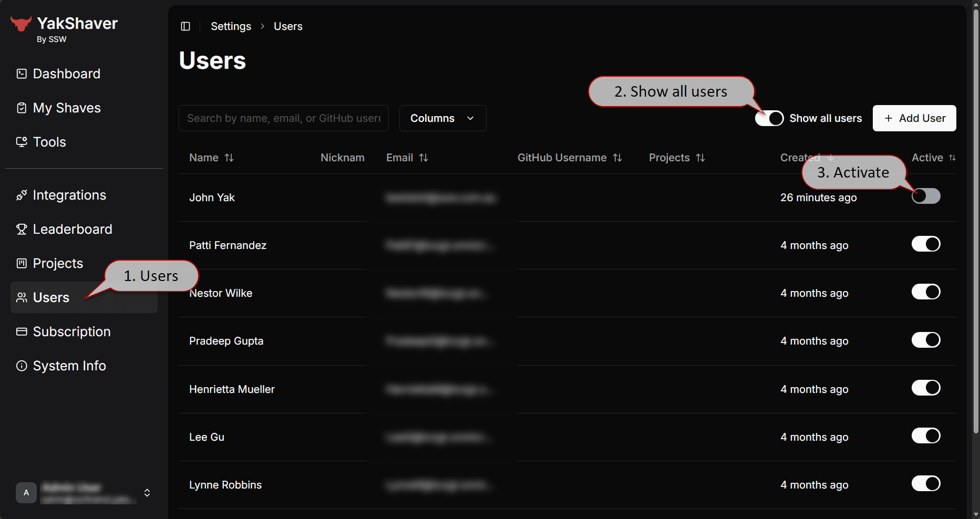Image resolution: width=980 pixels, height=519 pixels.
Task: Open Projects from the sidebar menu
Action: (x=58, y=264)
